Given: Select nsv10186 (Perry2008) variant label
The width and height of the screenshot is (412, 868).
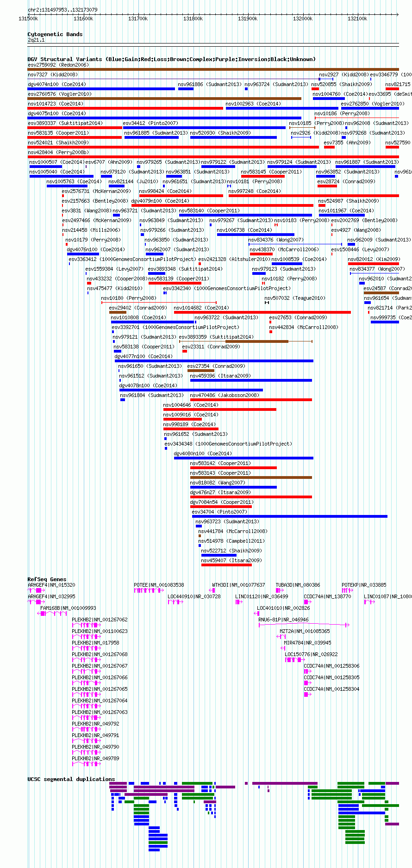Looking at the screenshot, I should pyautogui.click(x=342, y=113).
